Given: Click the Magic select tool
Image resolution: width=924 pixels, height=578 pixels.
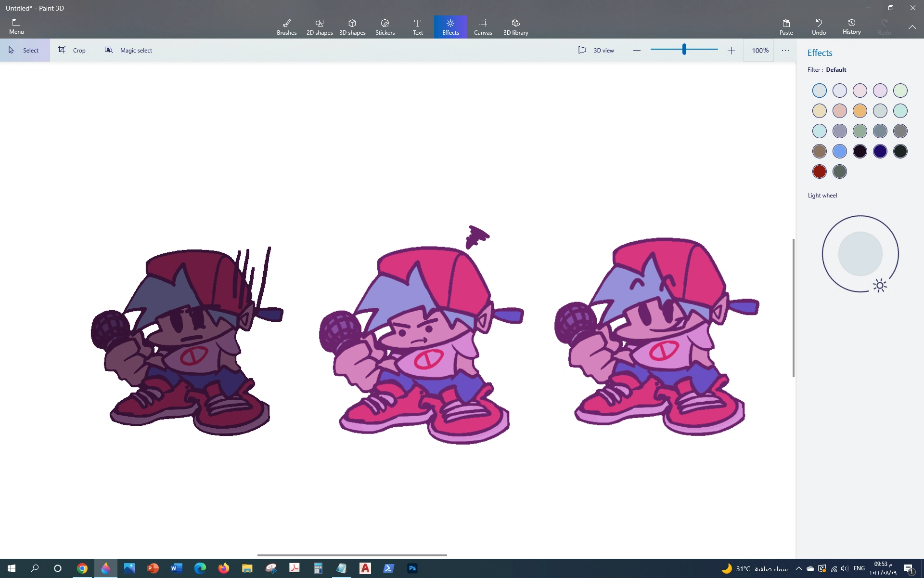Looking at the screenshot, I should [128, 50].
